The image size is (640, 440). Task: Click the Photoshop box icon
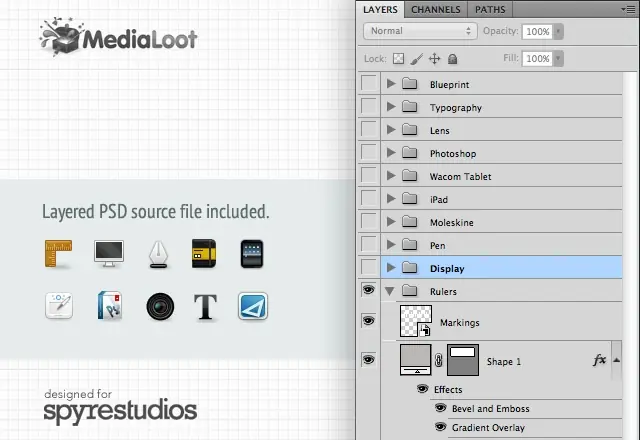pos(110,305)
